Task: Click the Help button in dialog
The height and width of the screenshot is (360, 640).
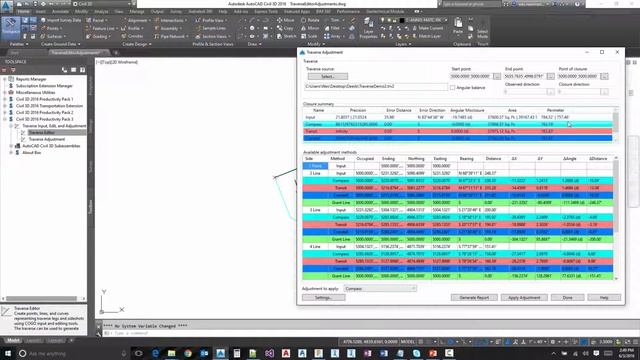Action: (604, 298)
